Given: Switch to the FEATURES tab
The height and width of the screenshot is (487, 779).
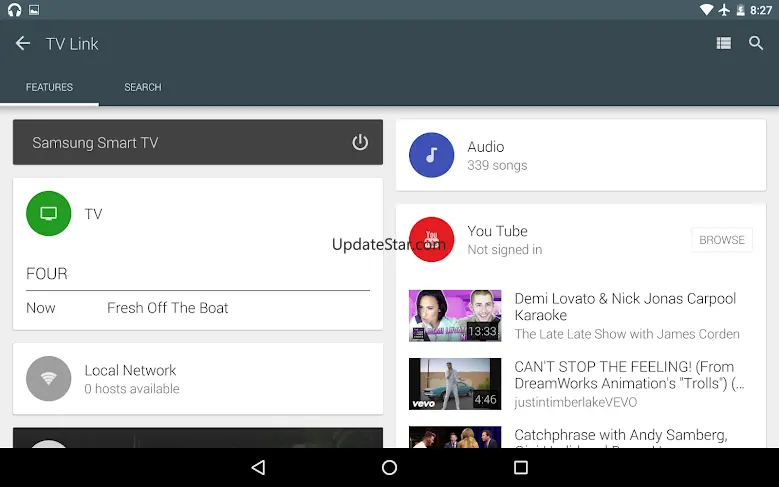Looking at the screenshot, I should (x=49, y=87).
